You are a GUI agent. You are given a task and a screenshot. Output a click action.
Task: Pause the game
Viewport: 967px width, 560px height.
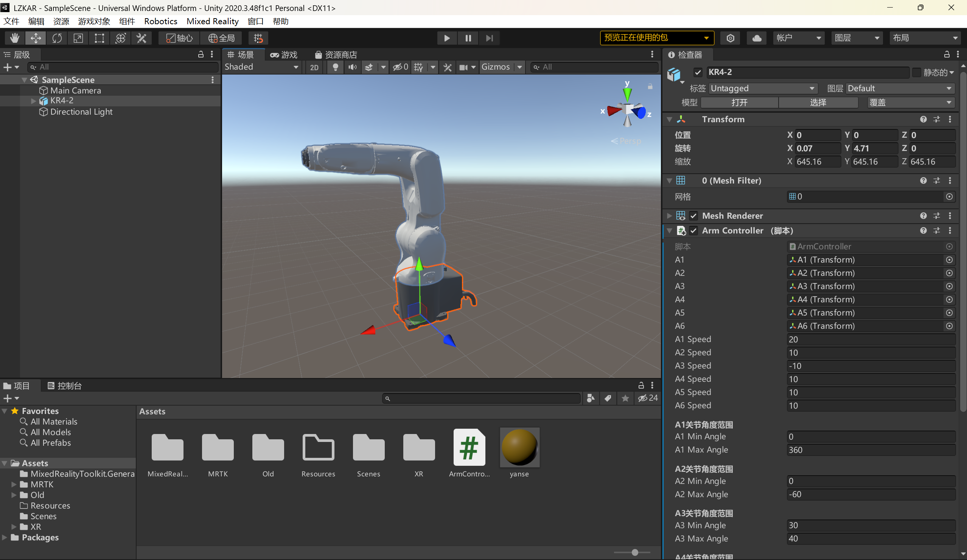(x=468, y=38)
